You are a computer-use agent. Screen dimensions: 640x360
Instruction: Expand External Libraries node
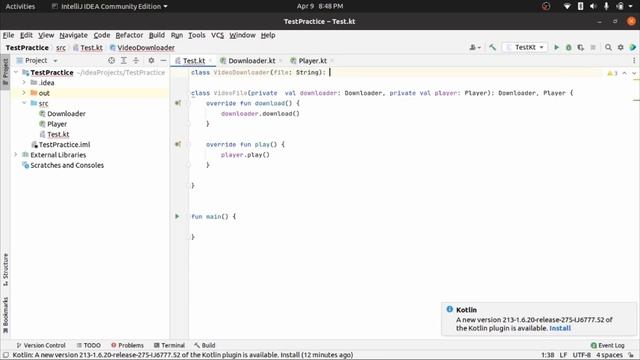(x=16, y=155)
